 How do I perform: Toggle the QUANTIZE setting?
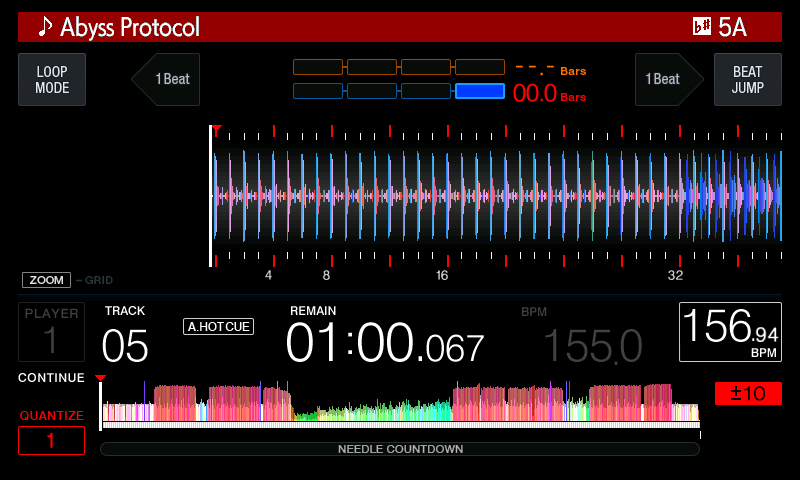[x=52, y=416]
